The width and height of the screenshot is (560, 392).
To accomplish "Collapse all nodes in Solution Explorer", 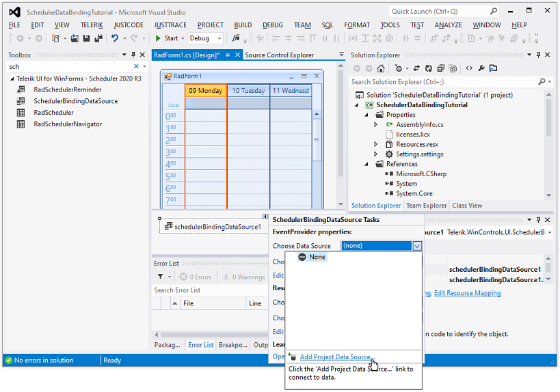I will tap(441, 68).
